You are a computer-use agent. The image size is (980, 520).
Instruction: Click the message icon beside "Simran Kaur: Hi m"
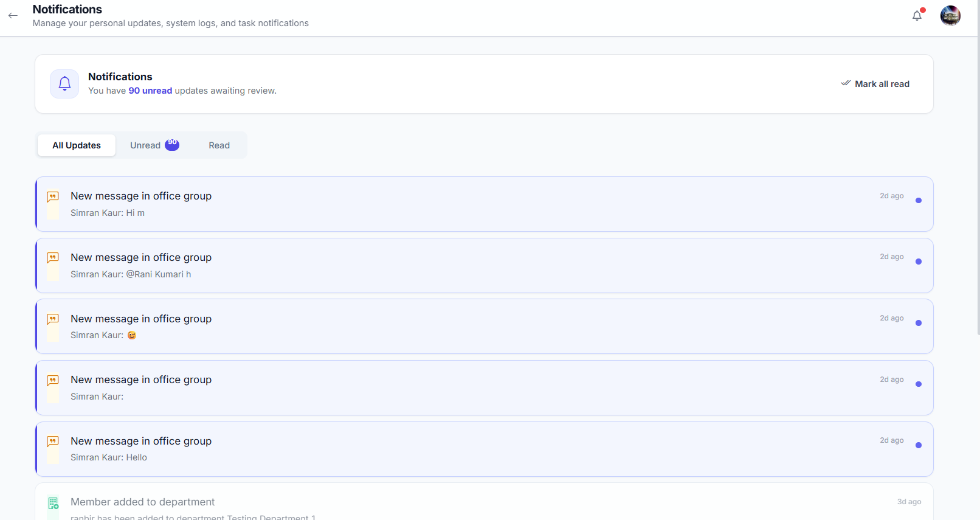pyautogui.click(x=53, y=196)
